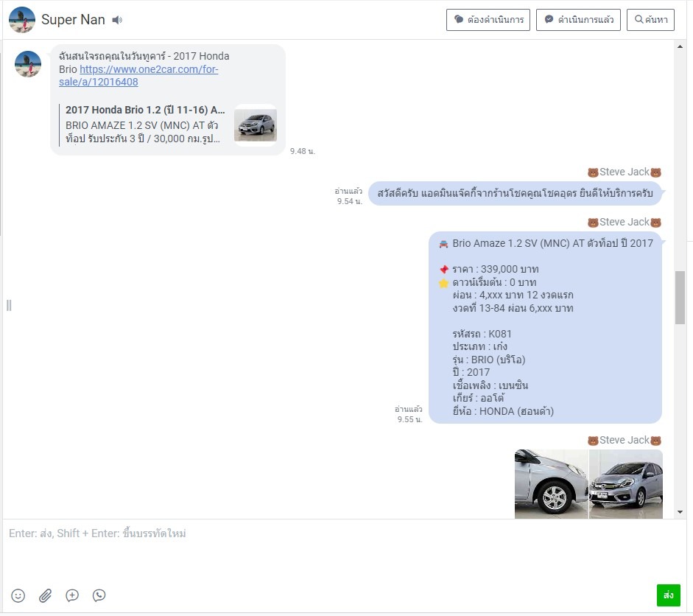The width and height of the screenshot is (693, 616).
Task: Click the scrollbar down arrow
Action: point(680,512)
